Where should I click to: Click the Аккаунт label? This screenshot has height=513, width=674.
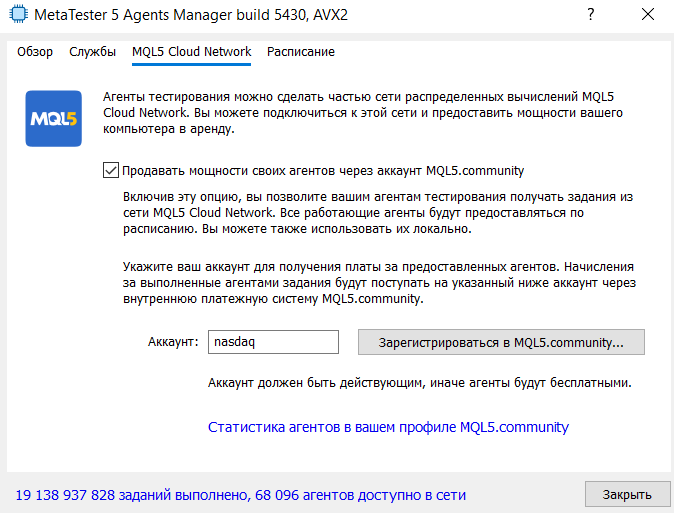170,342
